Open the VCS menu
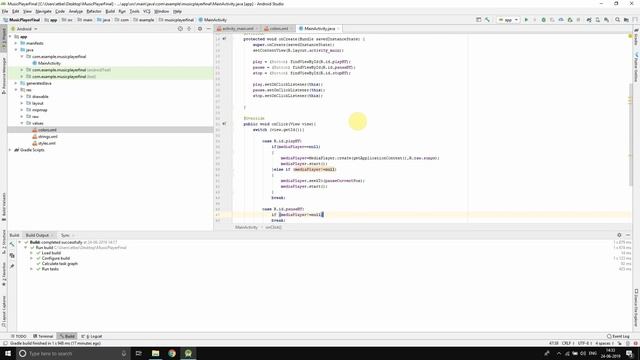 147,11
